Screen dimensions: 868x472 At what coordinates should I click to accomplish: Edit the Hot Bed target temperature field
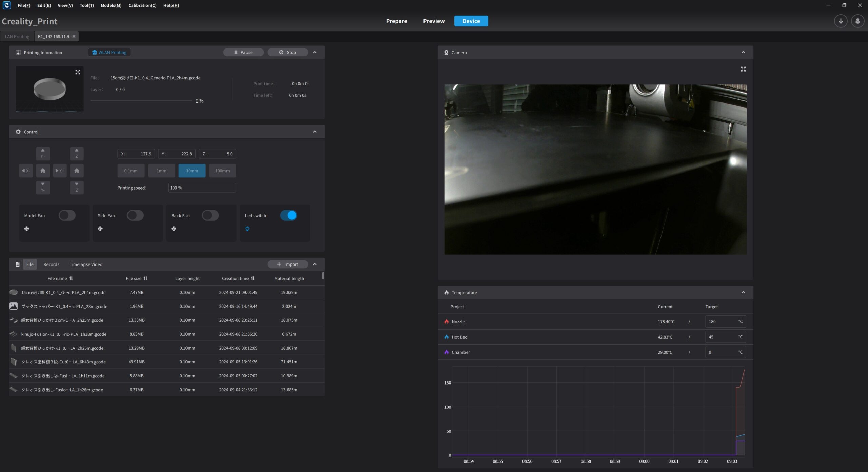725,337
